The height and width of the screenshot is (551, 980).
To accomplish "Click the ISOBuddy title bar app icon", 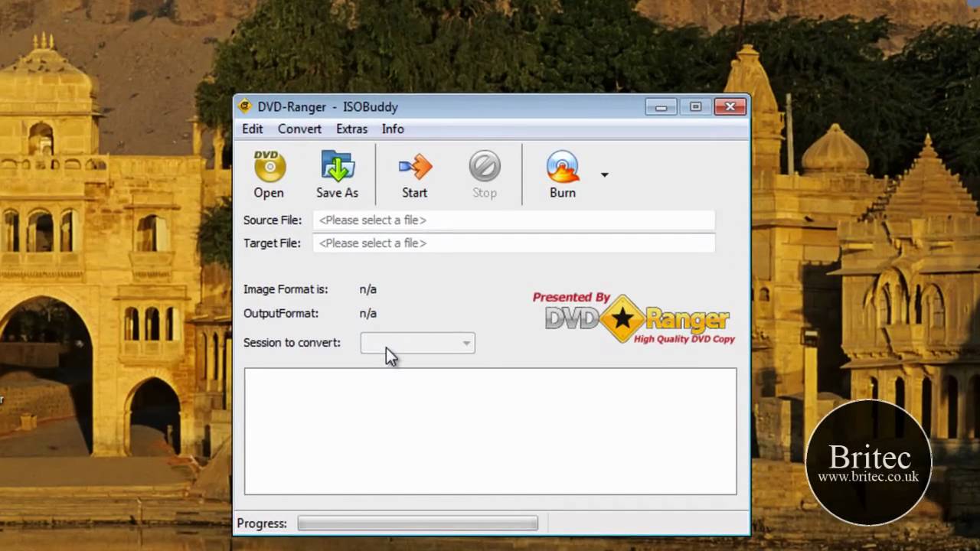I will click(x=245, y=106).
